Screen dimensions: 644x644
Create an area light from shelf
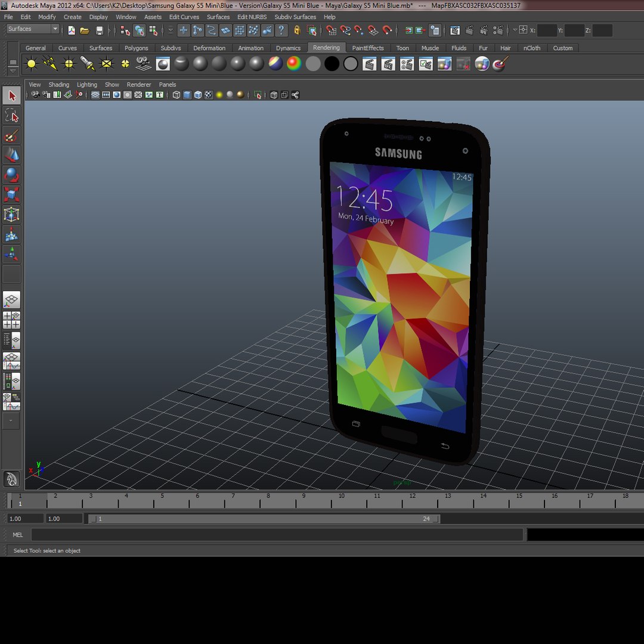(x=106, y=64)
